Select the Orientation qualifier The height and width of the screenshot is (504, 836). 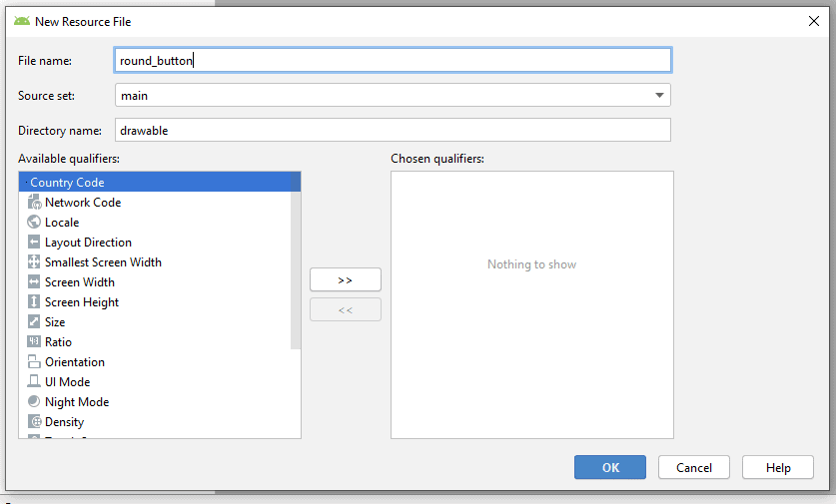coord(74,362)
